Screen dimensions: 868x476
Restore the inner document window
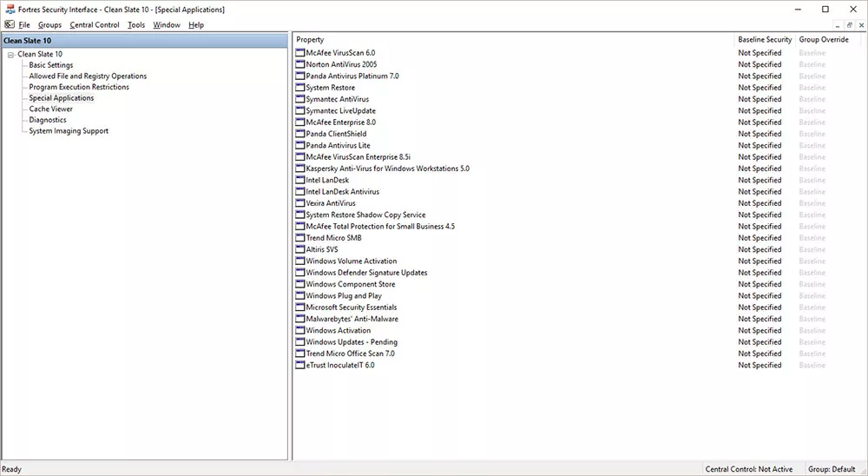pyautogui.click(x=849, y=25)
